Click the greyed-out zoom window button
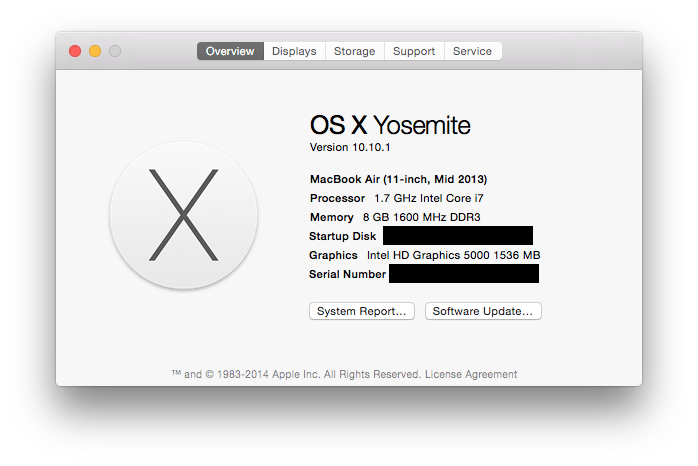Screen dimensions: 698x466 (x=115, y=51)
